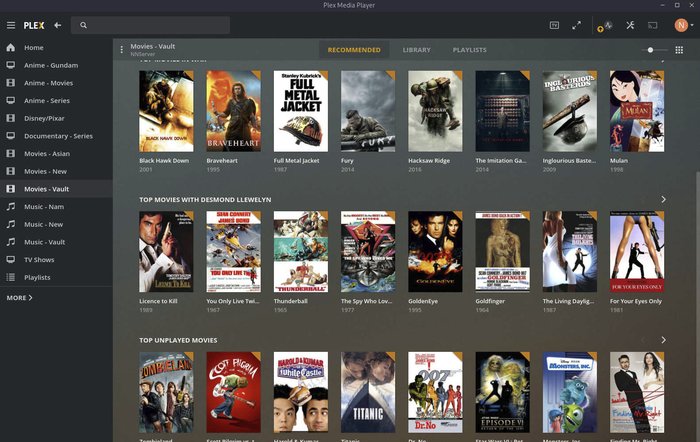Open the cast to device icon
700x442 pixels.
[653, 25]
